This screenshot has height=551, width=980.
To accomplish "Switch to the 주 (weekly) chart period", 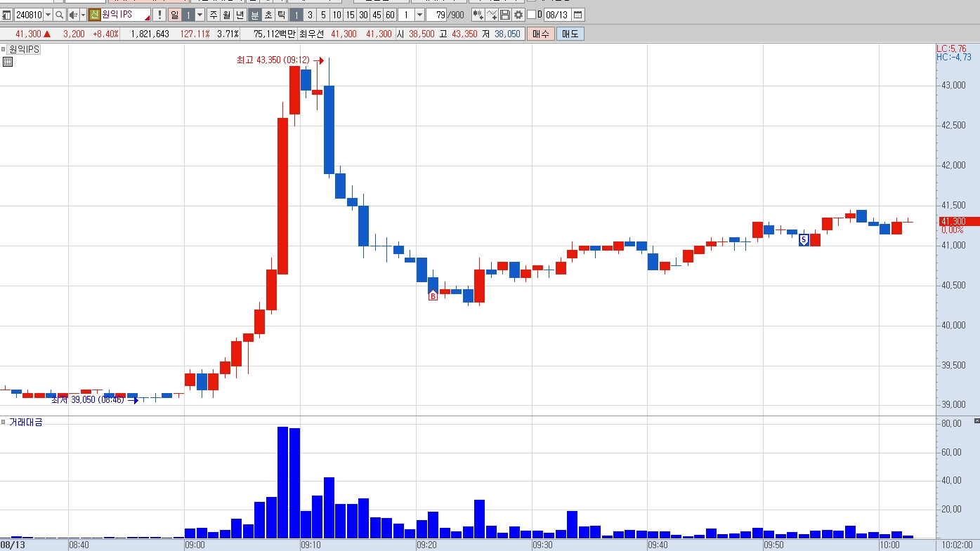I will pos(214,15).
